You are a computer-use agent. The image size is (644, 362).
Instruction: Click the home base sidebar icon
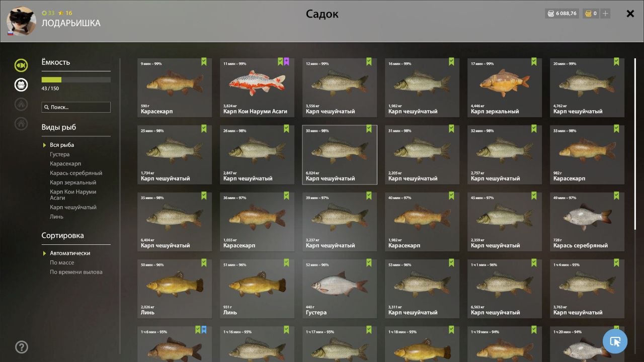tap(21, 123)
